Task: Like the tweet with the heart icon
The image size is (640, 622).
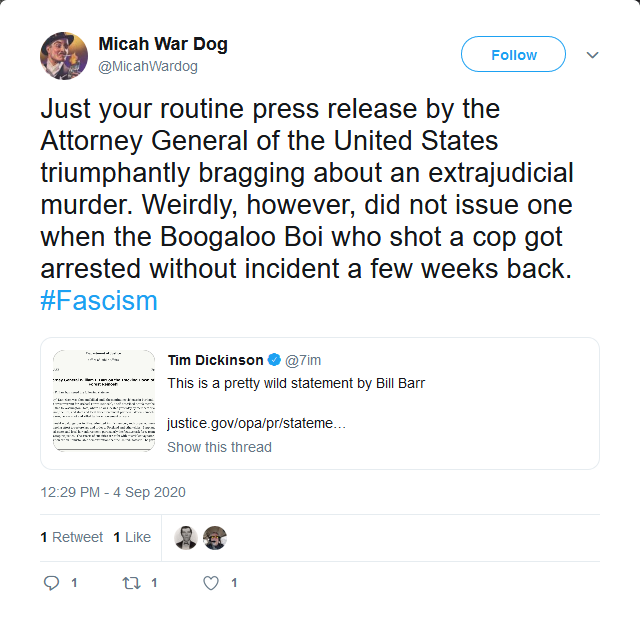Action: click(211, 583)
